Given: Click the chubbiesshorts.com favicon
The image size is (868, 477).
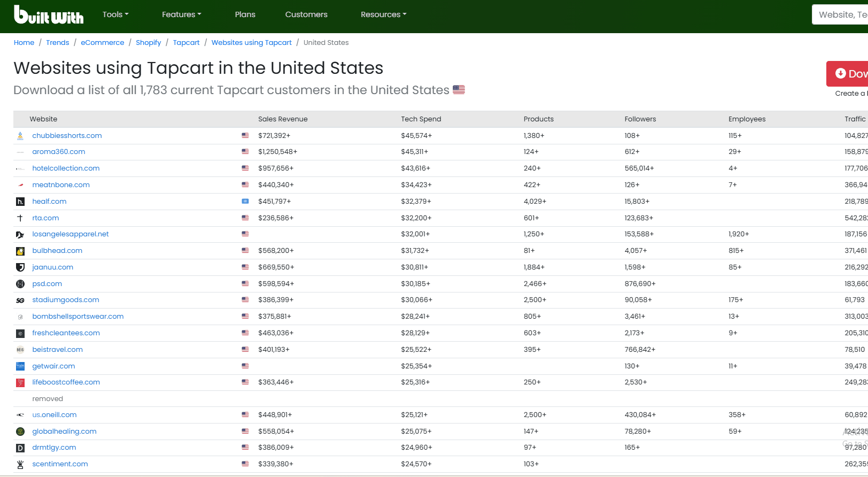Looking at the screenshot, I should (x=20, y=136).
